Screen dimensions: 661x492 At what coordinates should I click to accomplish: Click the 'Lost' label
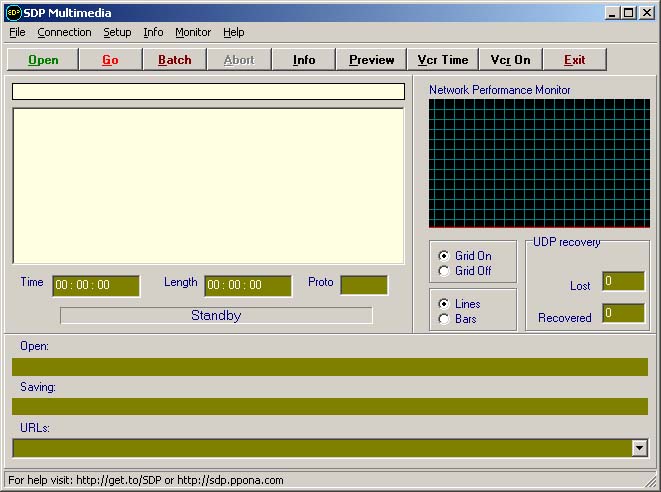580,286
